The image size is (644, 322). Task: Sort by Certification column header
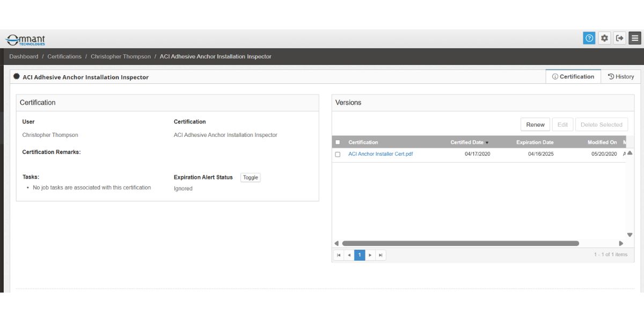363,142
